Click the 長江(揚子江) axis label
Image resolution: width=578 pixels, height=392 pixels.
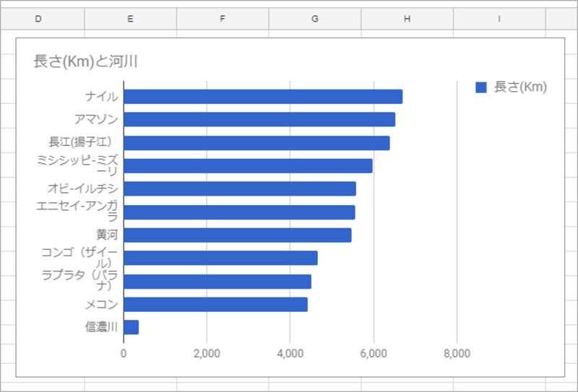80,142
